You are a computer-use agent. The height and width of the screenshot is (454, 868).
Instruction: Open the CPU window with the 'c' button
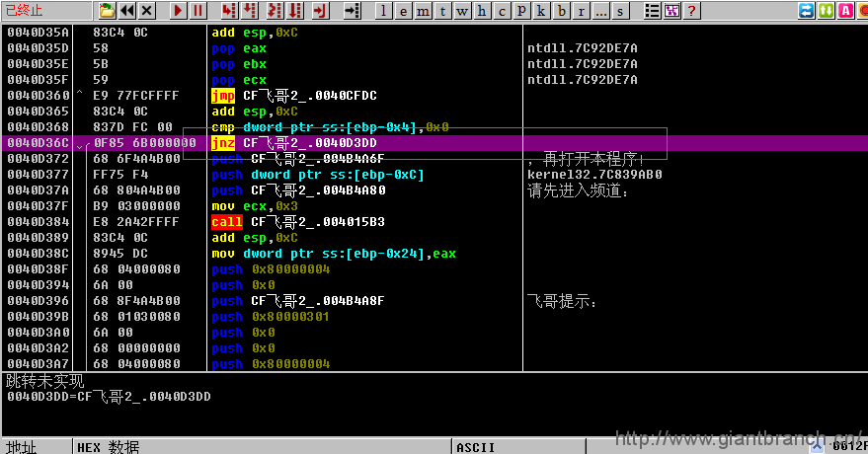(x=502, y=11)
